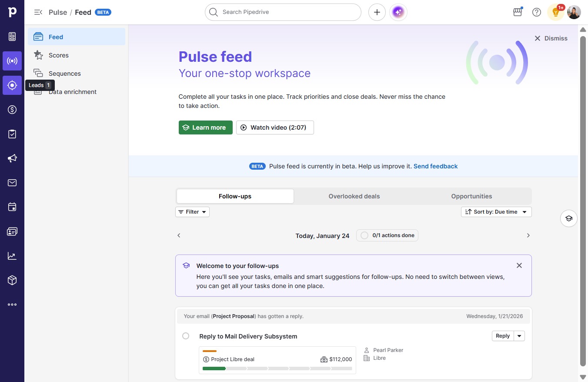Open Deals dollar icon in sidebar
588x382 pixels.
(x=12, y=110)
